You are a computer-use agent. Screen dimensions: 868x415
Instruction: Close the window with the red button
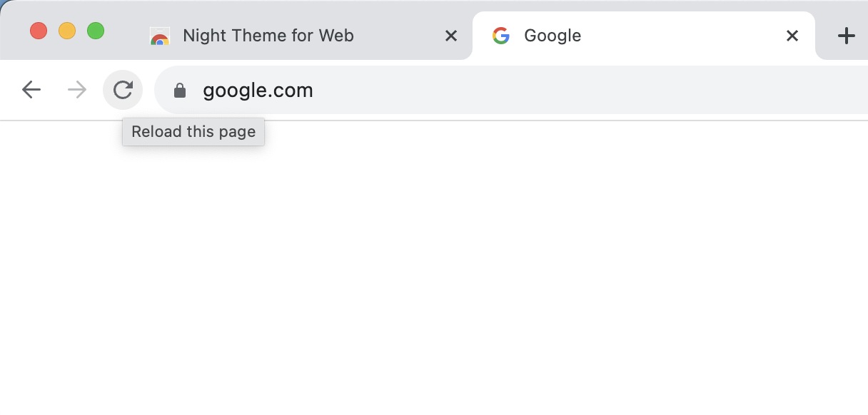[x=39, y=31]
